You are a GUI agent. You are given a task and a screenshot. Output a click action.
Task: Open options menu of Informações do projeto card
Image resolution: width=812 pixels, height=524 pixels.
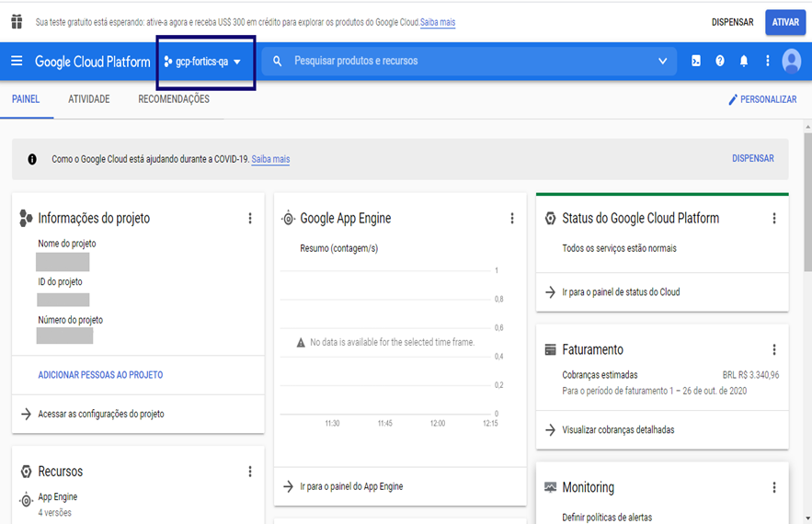[x=250, y=219]
